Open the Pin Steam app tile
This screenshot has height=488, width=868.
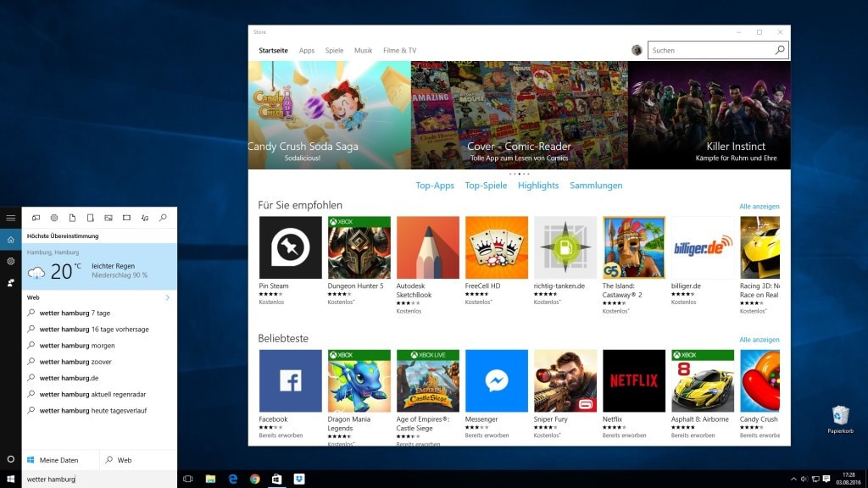point(290,247)
